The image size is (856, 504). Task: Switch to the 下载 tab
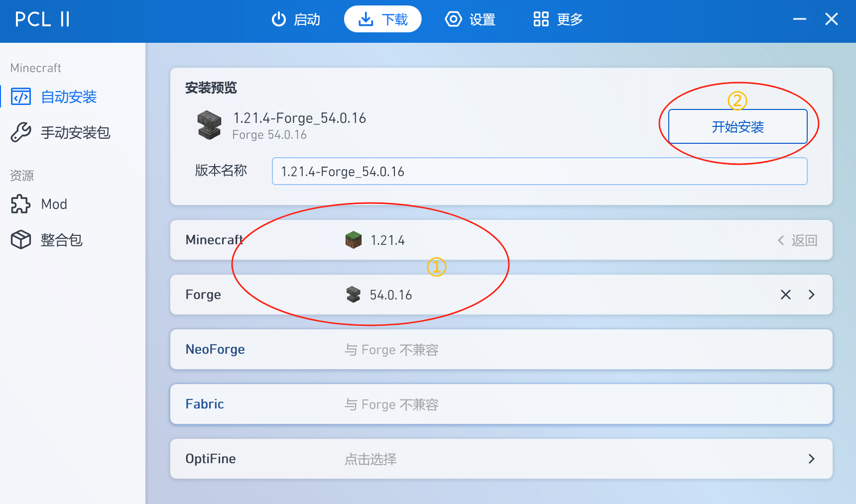coord(382,19)
